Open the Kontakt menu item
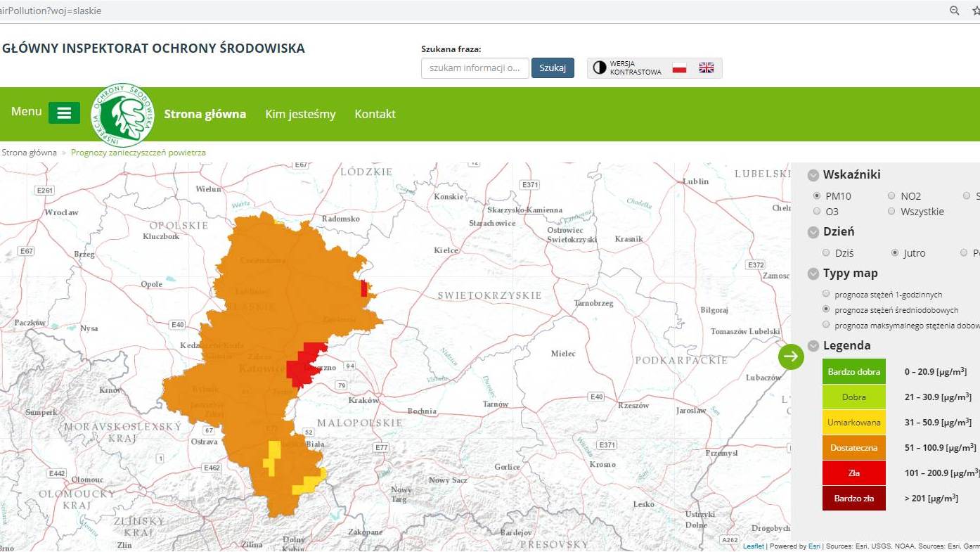 coord(375,114)
